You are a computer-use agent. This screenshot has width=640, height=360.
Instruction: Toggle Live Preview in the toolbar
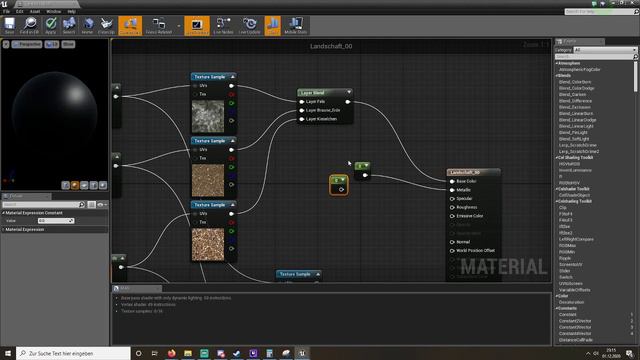(197, 26)
